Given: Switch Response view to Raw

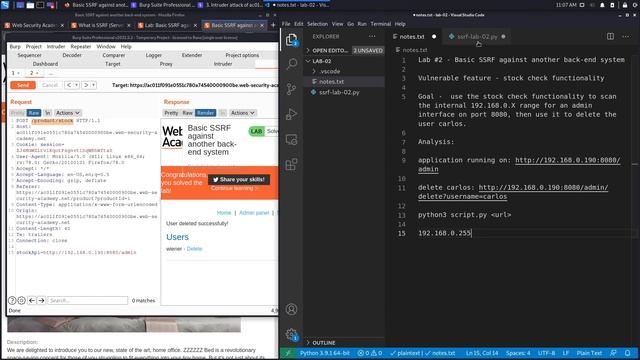Looking at the screenshot, I should coord(187,113).
